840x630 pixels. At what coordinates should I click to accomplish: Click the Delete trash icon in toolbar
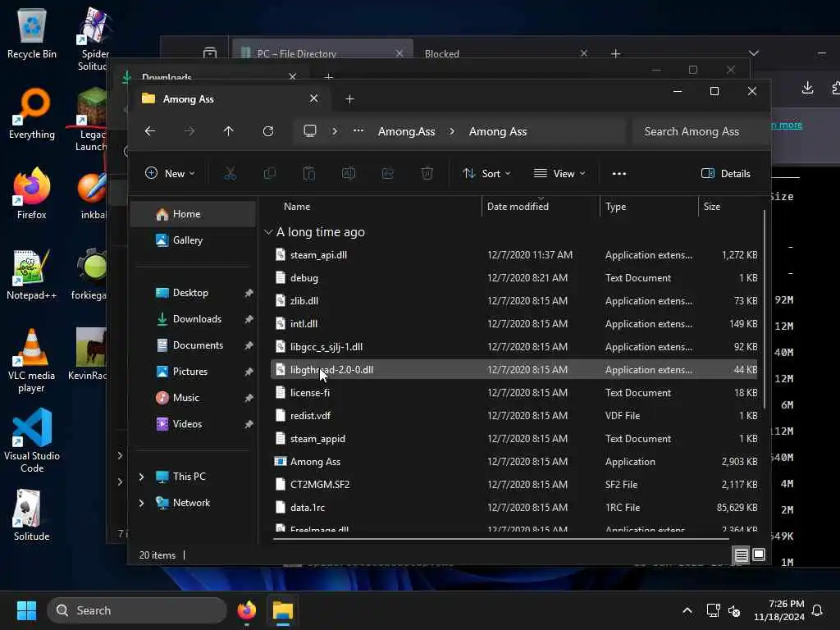coord(427,174)
